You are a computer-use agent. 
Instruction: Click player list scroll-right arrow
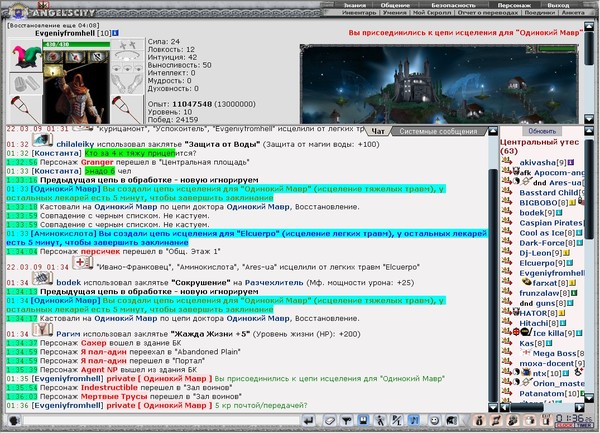(579, 407)
